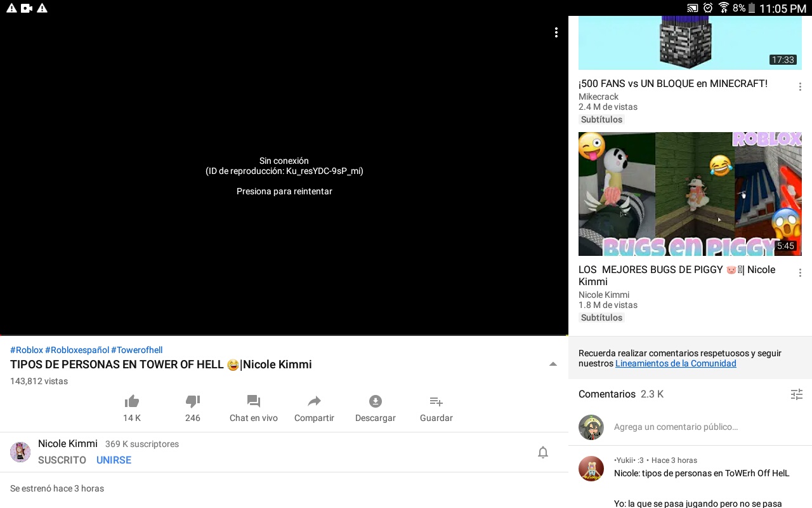812x508 pixels.
Task: Tap the Descargar download icon
Action: 376,401
